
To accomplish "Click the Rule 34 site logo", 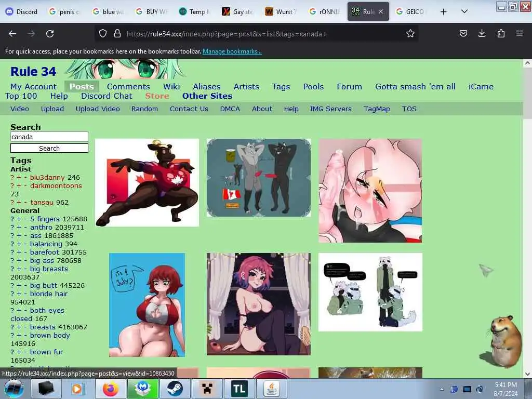I will (33, 72).
